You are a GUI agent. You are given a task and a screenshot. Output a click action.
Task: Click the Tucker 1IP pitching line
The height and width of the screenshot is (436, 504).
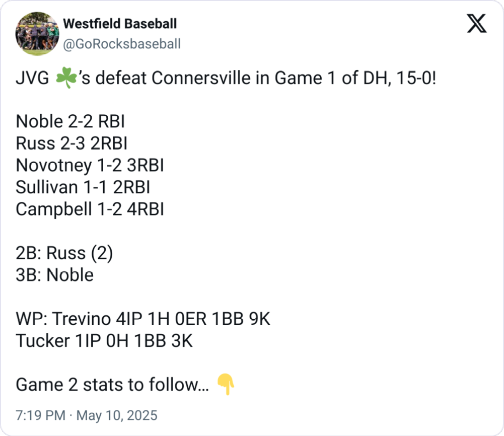104,341
